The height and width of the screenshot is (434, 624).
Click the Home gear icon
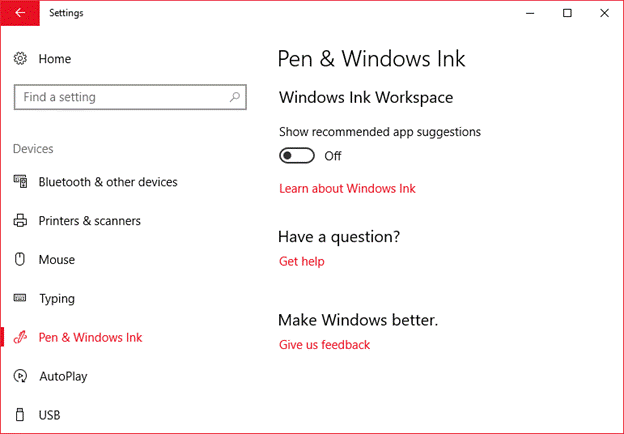tap(20, 59)
